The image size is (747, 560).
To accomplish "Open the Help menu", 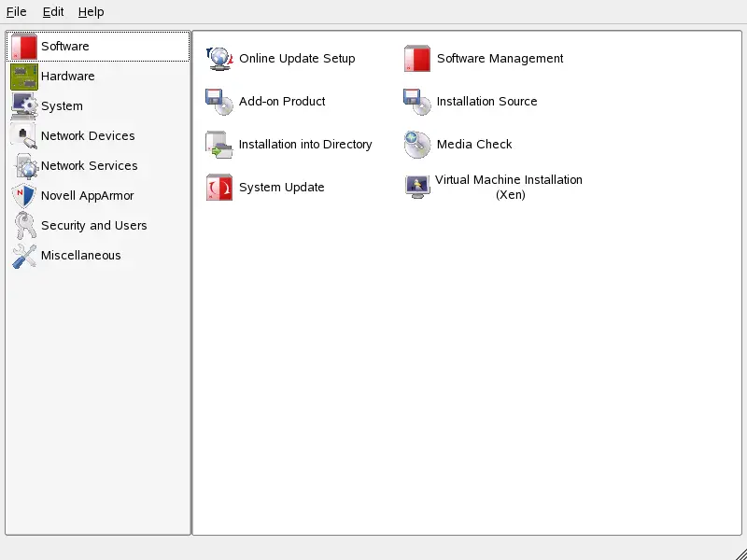I will tap(91, 12).
